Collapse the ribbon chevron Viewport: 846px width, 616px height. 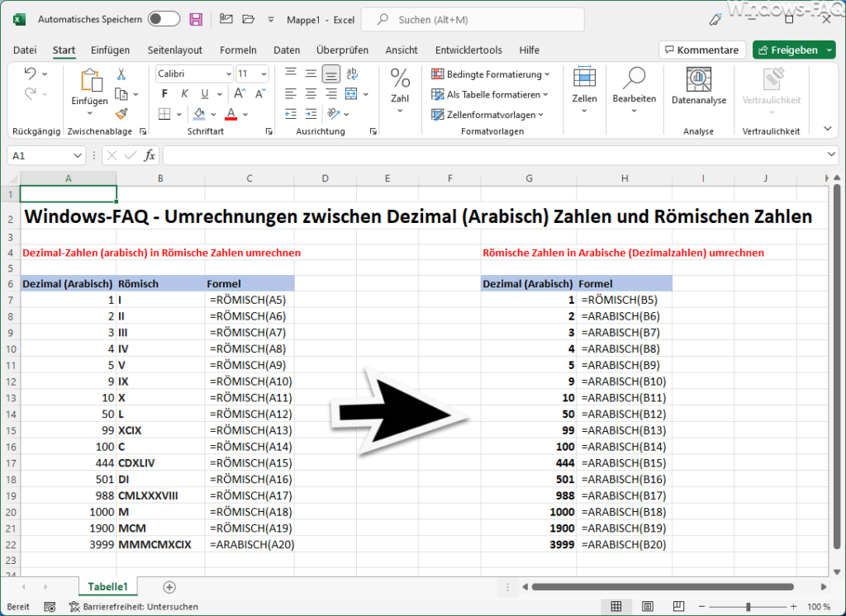[828, 128]
